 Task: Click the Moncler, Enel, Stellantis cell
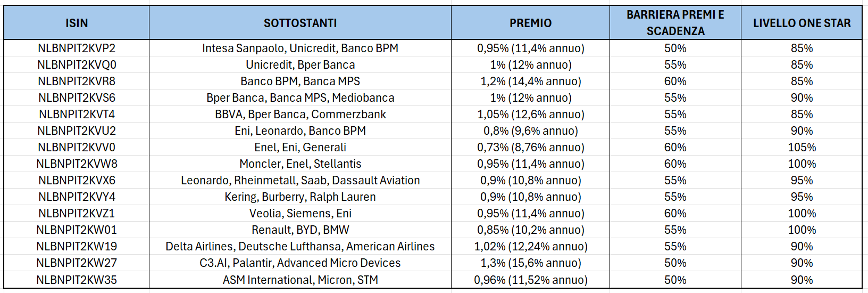(x=300, y=164)
